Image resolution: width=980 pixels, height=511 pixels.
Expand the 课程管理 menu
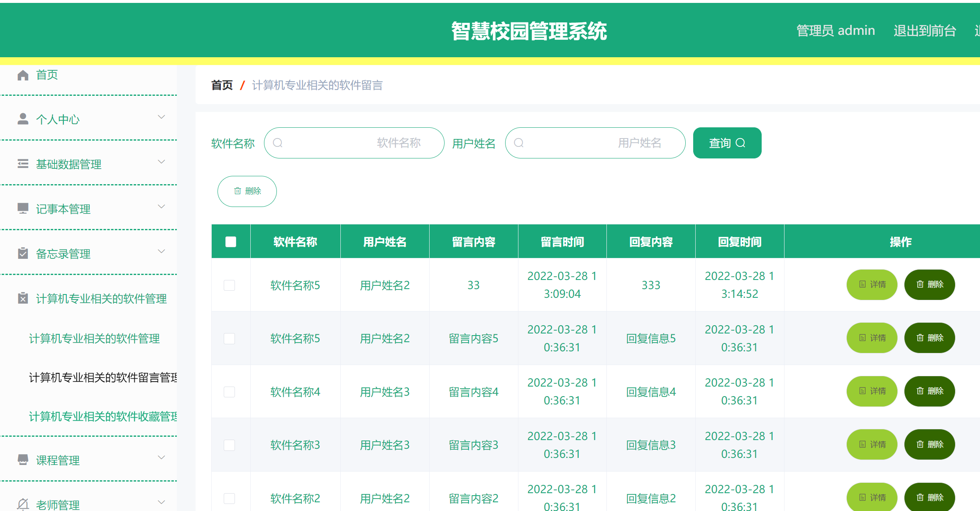pyautogui.click(x=161, y=457)
